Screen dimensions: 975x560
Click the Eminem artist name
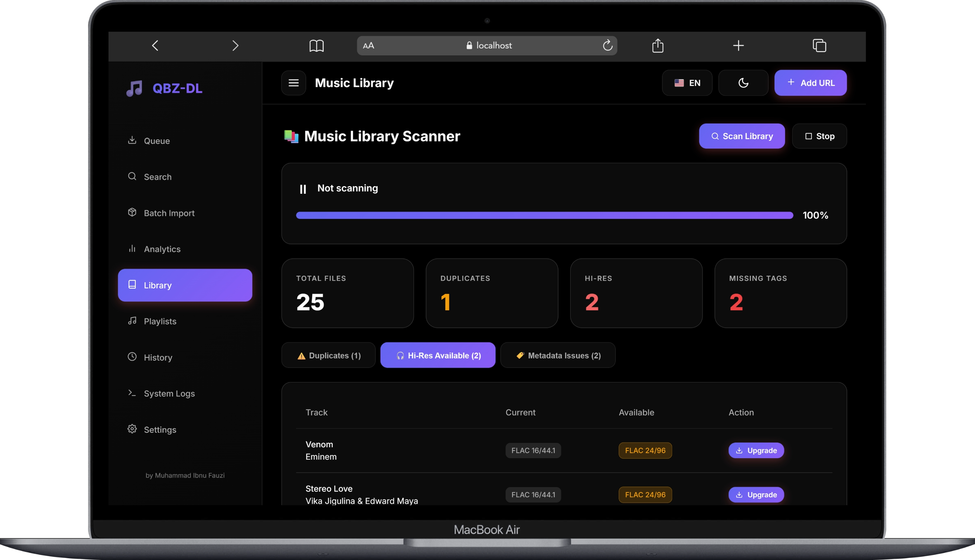pos(321,457)
